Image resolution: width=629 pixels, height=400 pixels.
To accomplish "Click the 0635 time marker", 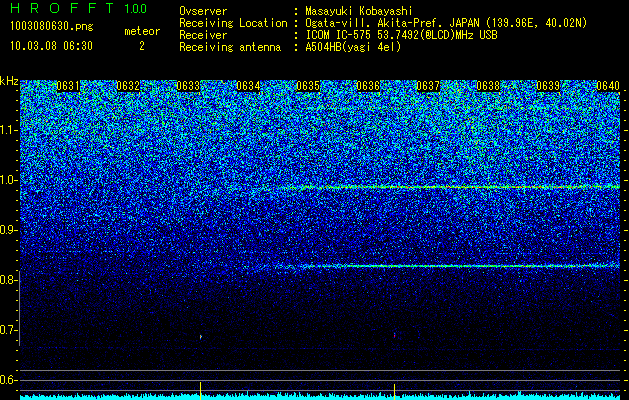I will pos(308,86).
